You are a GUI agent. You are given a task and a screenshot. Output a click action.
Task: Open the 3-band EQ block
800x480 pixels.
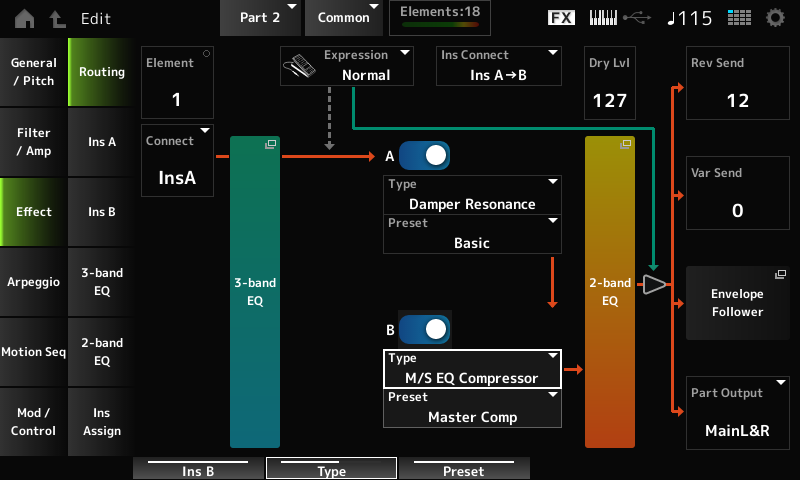click(255, 291)
